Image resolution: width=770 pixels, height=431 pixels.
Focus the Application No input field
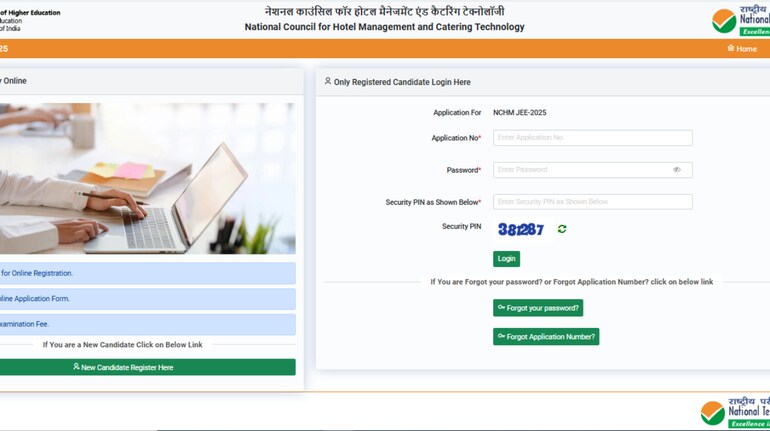[x=593, y=138]
